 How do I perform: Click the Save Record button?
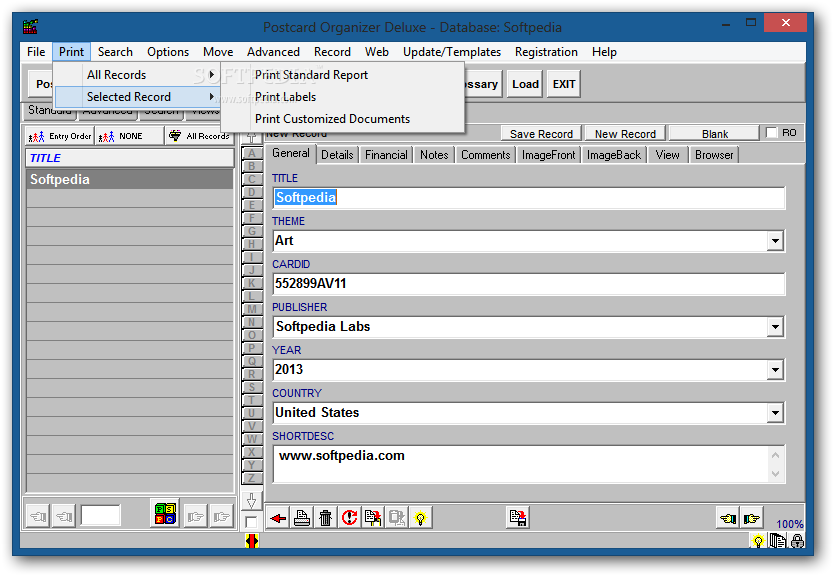[541, 133]
